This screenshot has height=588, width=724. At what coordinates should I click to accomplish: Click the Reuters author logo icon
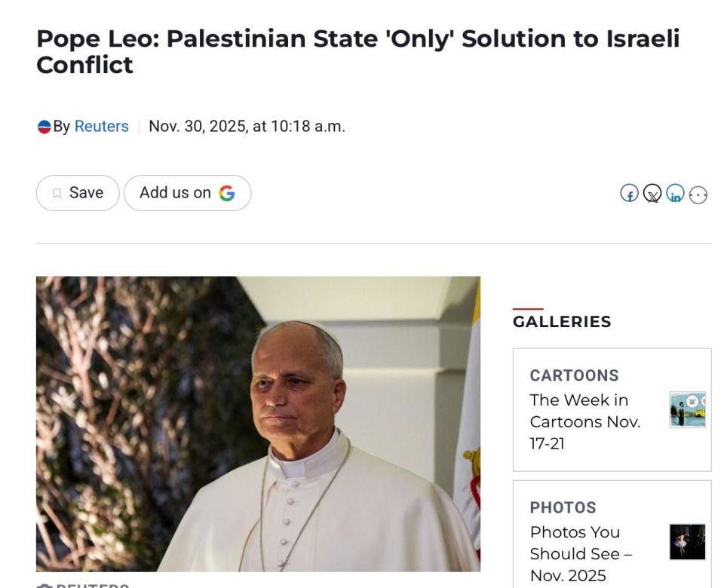pyautogui.click(x=44, y=127)
